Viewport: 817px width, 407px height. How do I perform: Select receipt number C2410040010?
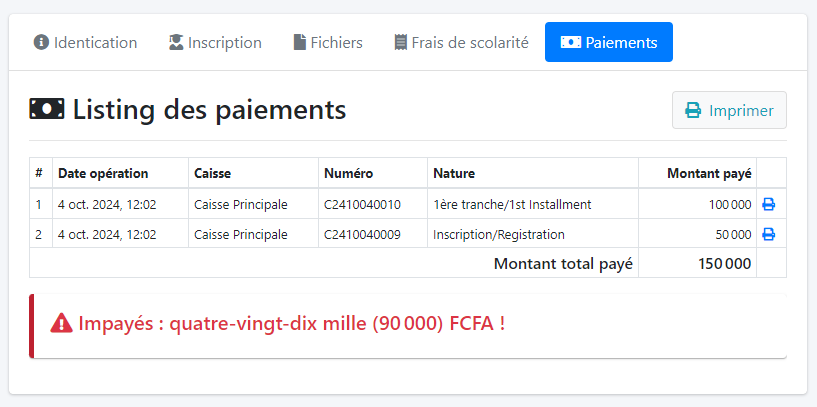(x=362, y=205)
